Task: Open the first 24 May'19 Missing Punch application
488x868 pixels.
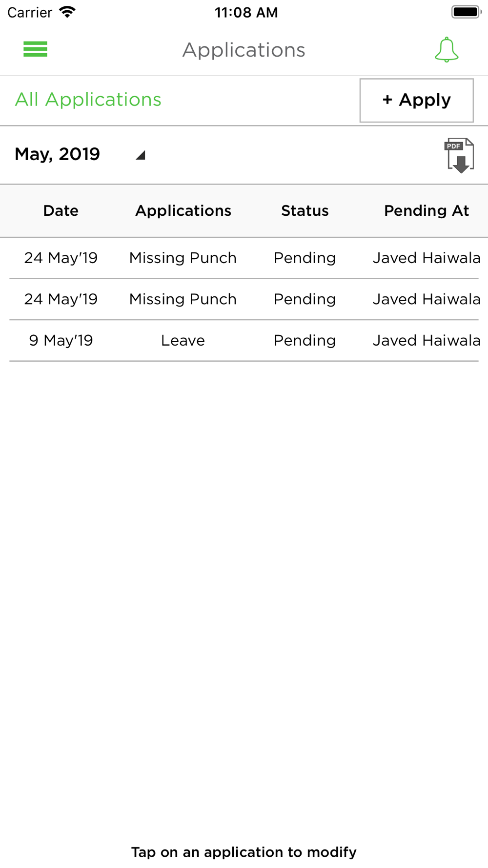Action: [x=183, y=258]
